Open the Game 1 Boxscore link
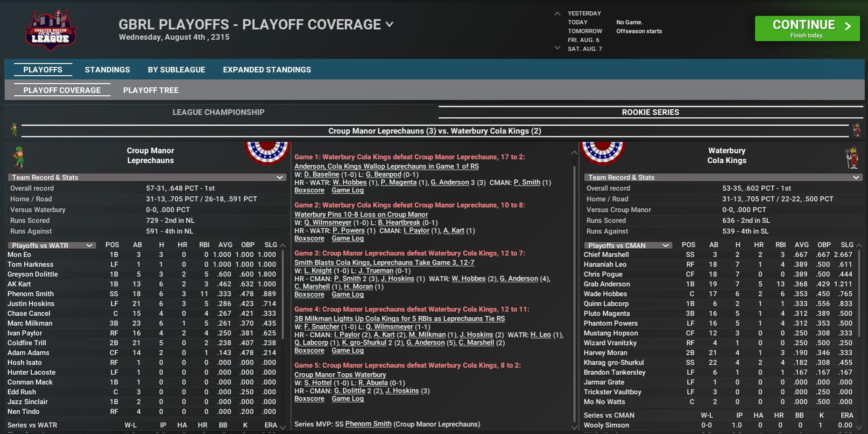 (309, 191)
